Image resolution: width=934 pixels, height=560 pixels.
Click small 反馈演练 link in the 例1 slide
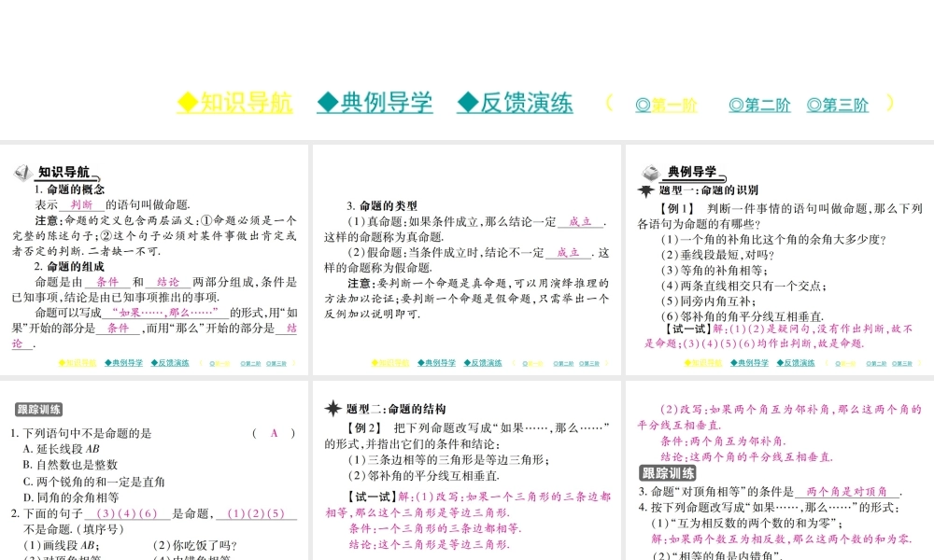click(796, 363)
